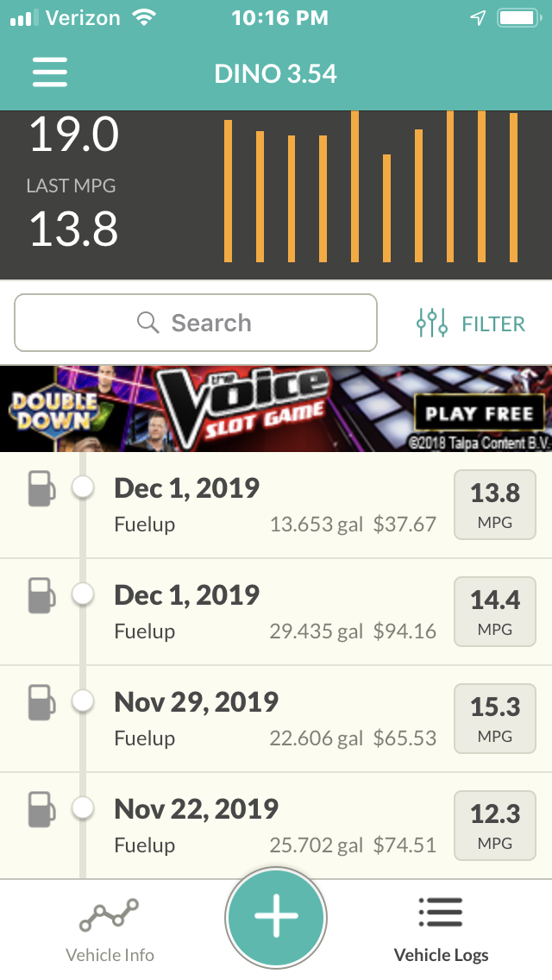Click the Search input field

196,324
